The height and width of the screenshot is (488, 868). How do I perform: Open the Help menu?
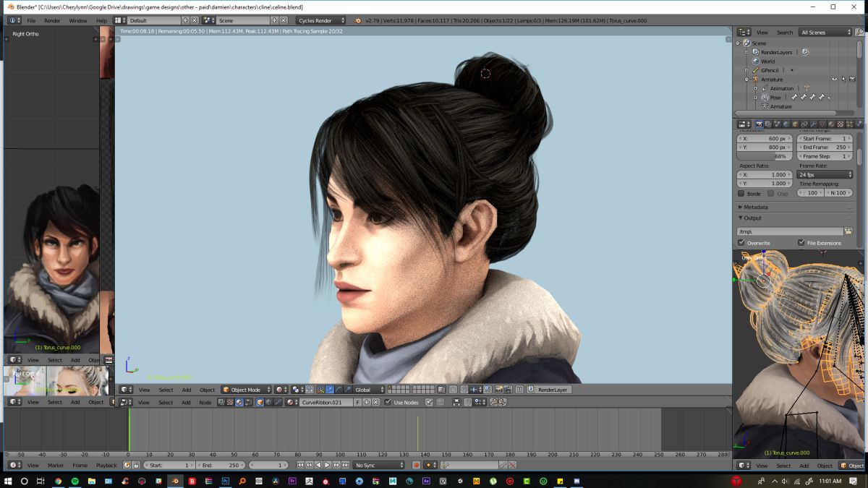[101, 20]
